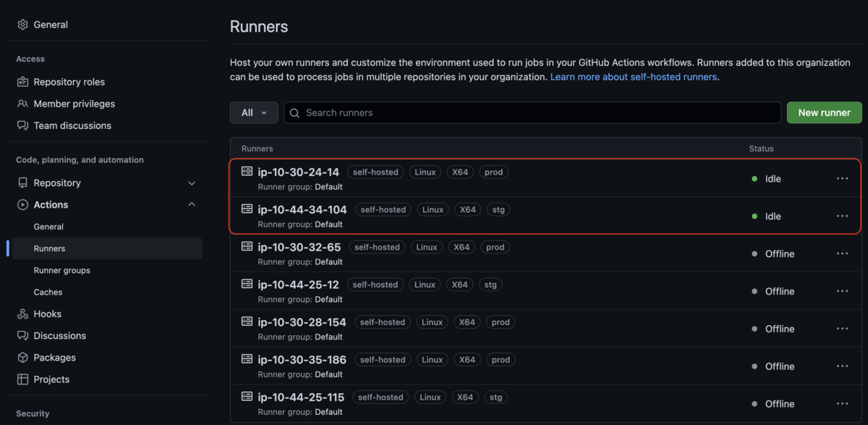Open runner ip-10-44-25-12

[x=298, y=285]
